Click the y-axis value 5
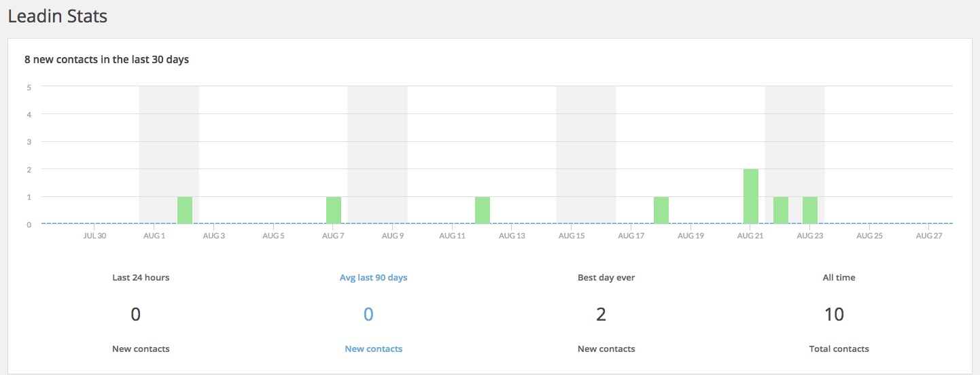The width and height of the screenshot is (980, 375). point(29,87)
